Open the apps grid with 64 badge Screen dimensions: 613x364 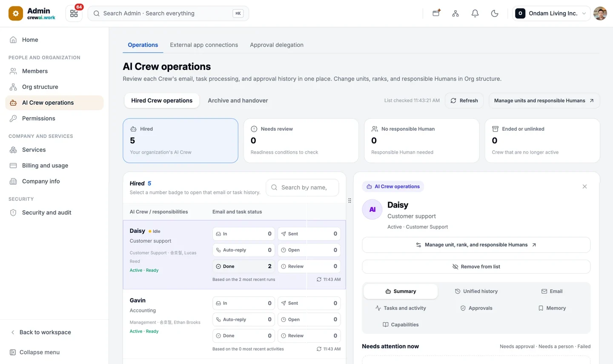[74, 14]
